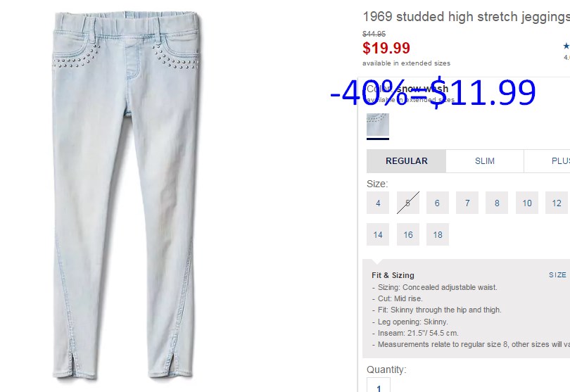The image size is (570, 392).
Task: Click the jeggings product image
Action: (126, 195)
